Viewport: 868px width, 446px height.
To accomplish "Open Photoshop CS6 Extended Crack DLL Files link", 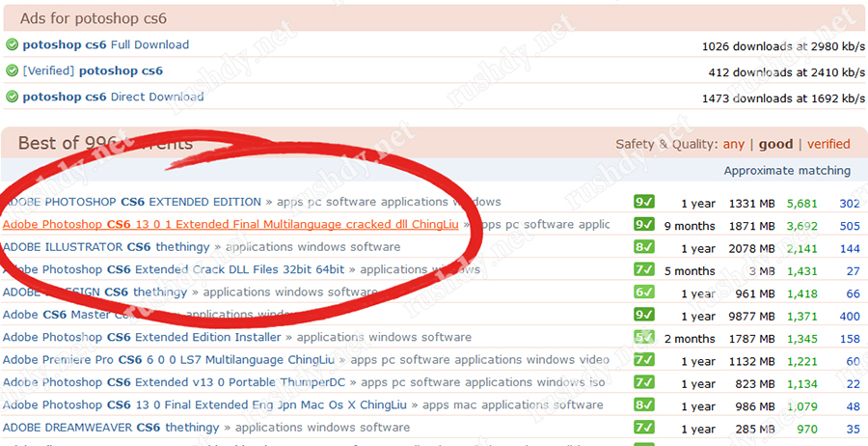I will [x=174, y=269].
